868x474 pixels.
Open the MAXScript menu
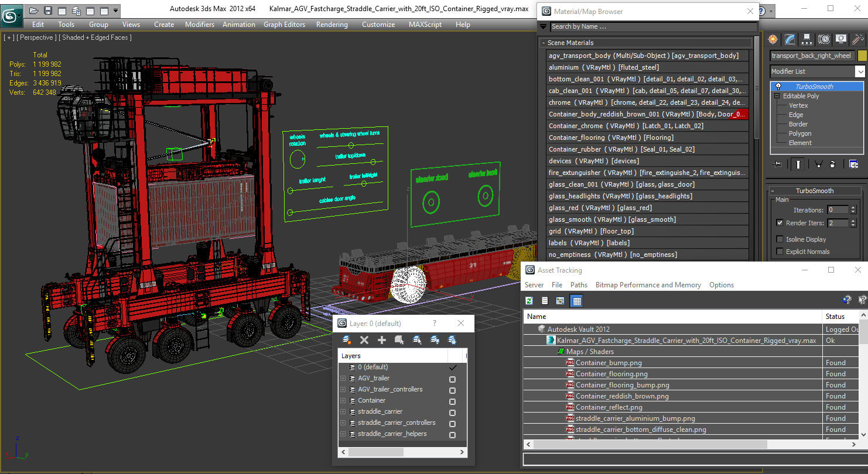[x=425, y=25]
